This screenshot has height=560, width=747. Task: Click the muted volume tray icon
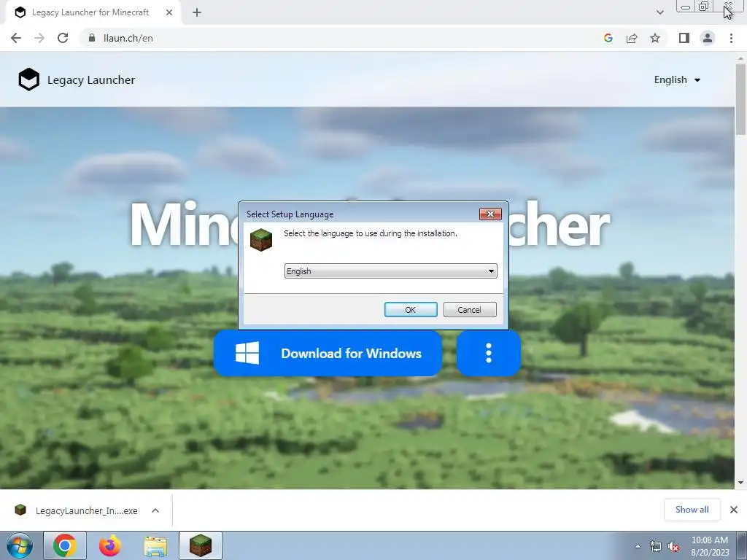click(x=673, y=546)
